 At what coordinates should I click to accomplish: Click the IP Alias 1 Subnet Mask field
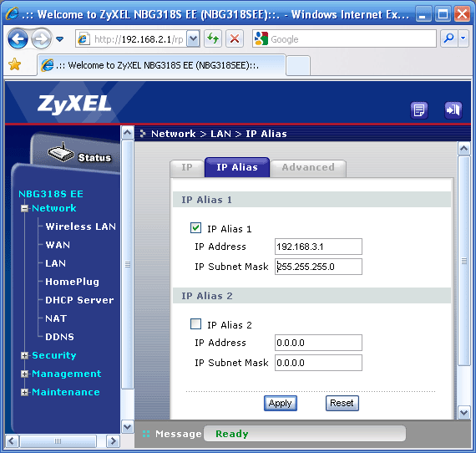click(318, 267)
